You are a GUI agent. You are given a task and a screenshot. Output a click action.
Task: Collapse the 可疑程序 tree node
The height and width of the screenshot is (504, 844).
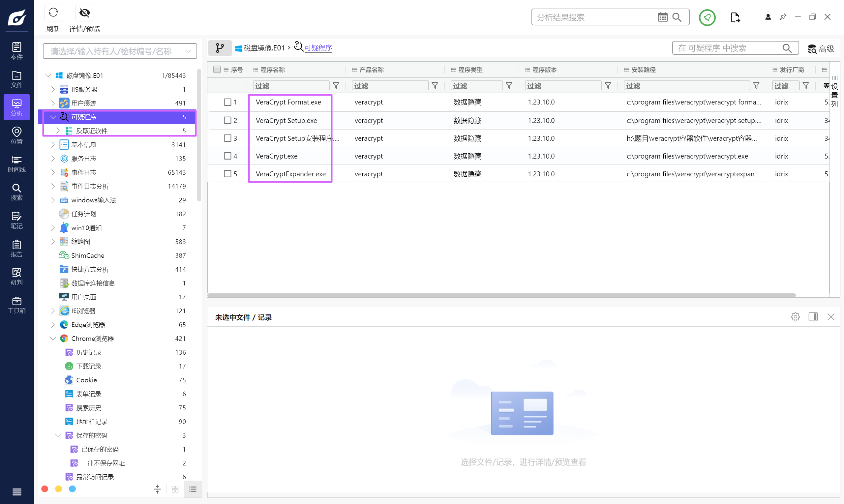coord(53,117)
